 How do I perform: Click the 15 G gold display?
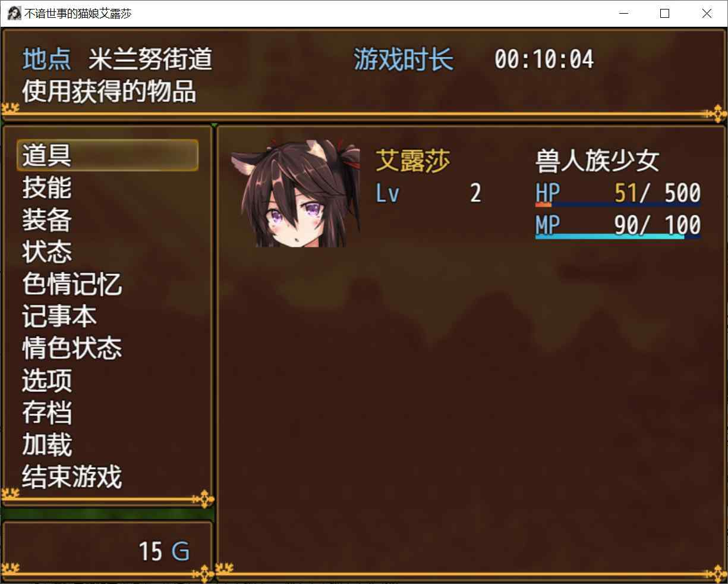(x=165, y=551)
